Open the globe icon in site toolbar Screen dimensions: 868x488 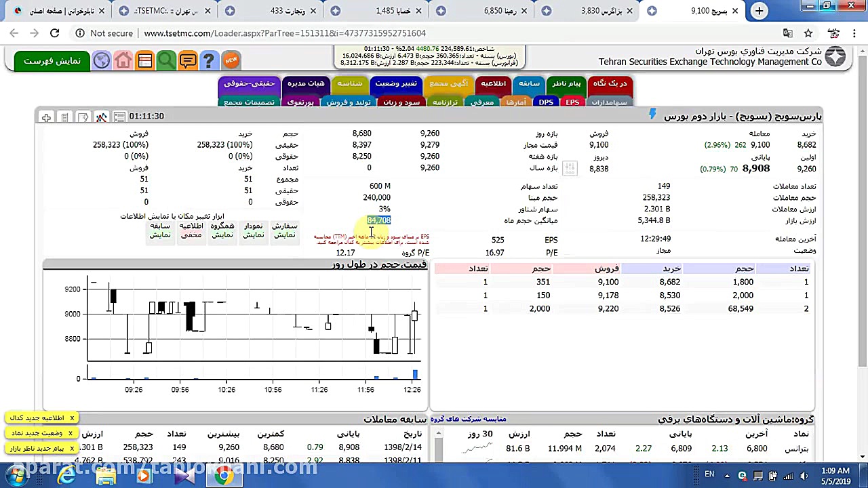(102, 61)
